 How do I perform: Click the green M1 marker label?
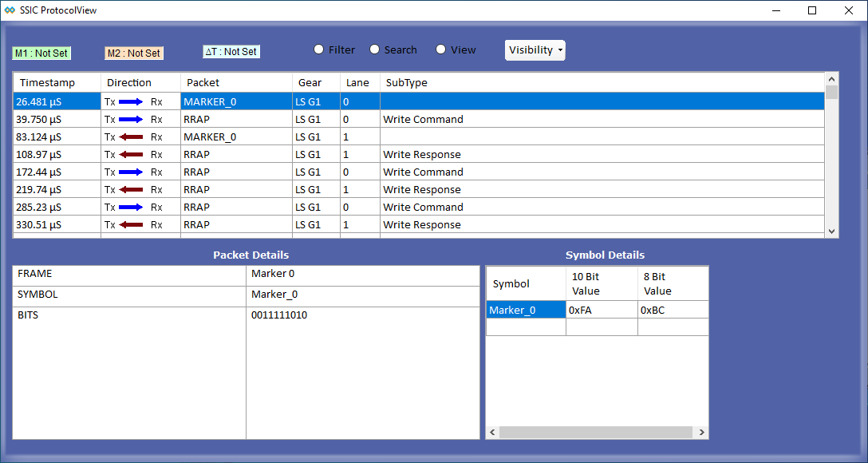coord(41,53)
